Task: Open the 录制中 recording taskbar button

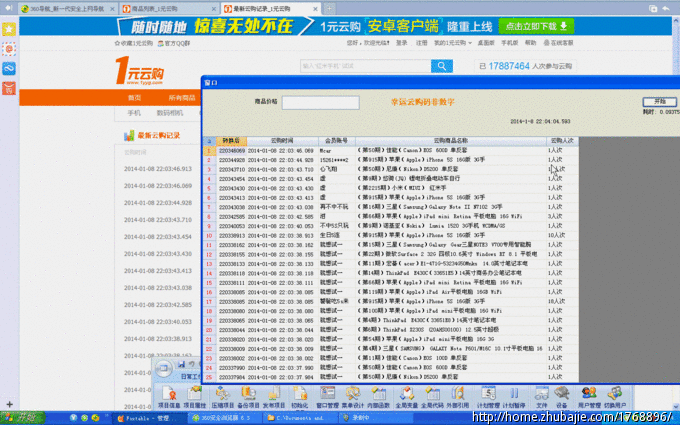Action: click(373, 418)
